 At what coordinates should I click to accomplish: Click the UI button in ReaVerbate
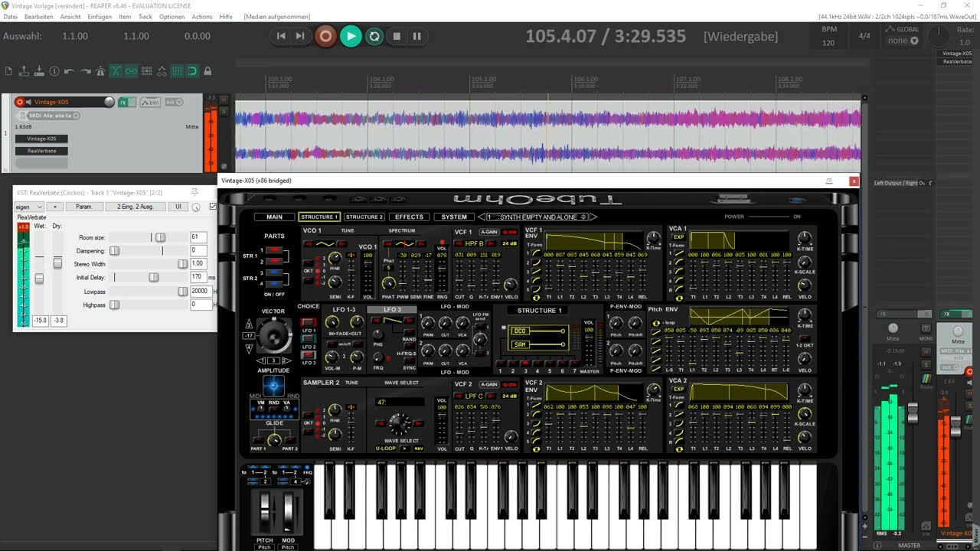[178, 207]
